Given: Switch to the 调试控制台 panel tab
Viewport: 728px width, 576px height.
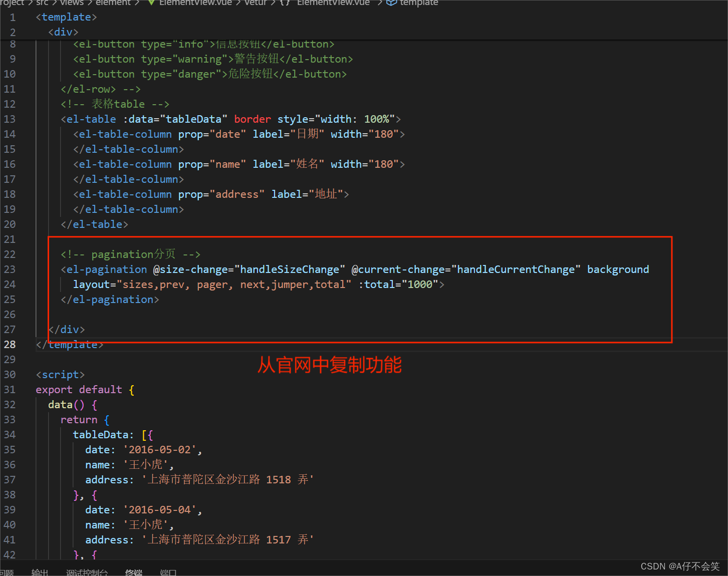Looking at the screenshot, I should pos(87,572).
